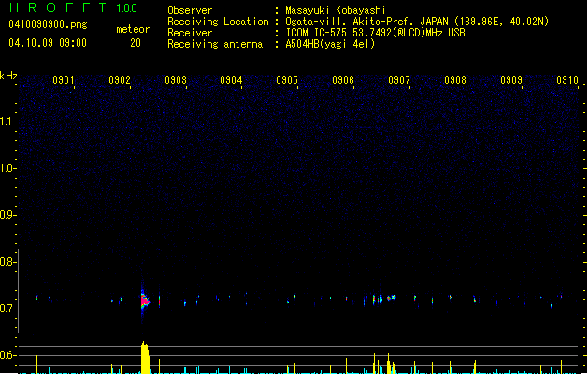This screenshot has height=374, width=588.
Task: Click the kHz axis unit label
Action: pyautogui.click(x=8, y=76)
